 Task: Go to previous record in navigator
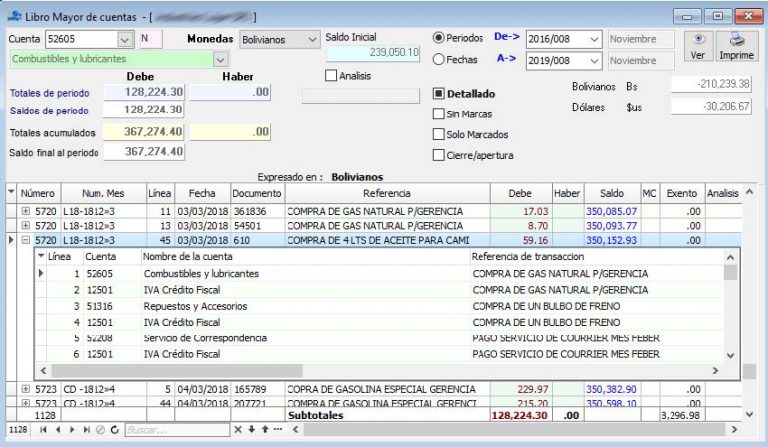pos(58,429)
